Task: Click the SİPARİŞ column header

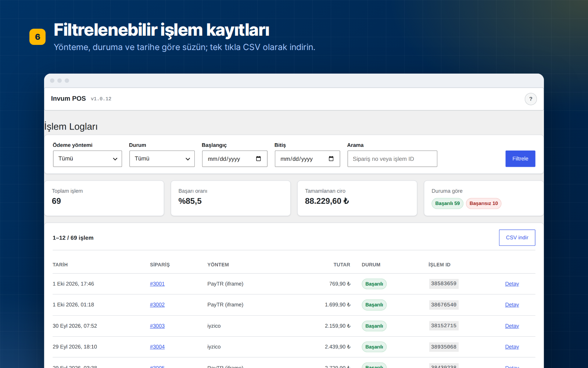Action: coord(160,265)
